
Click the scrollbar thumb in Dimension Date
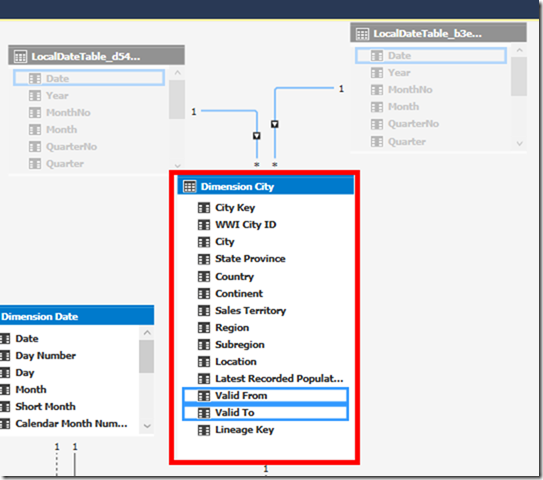[146, 356]
